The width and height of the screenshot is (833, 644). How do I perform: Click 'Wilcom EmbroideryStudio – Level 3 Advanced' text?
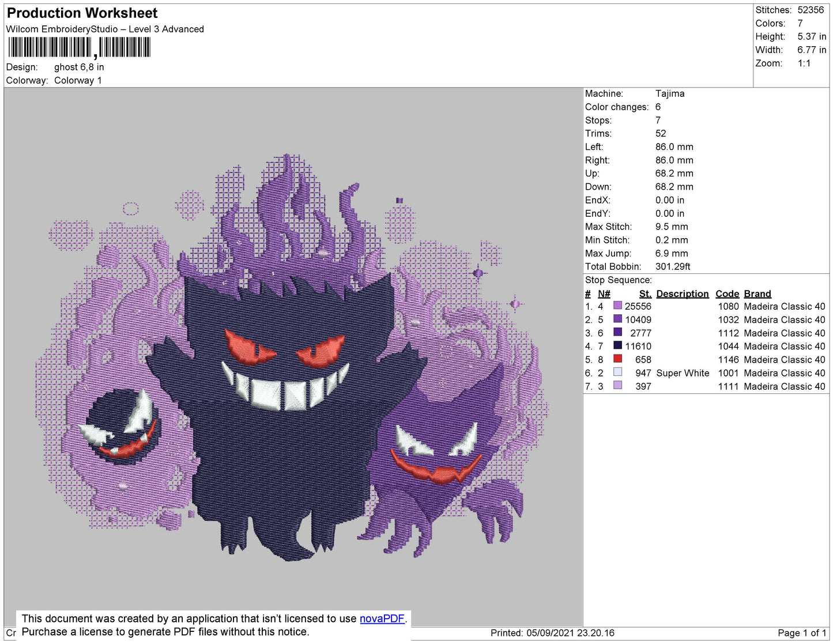pos(105,29)
